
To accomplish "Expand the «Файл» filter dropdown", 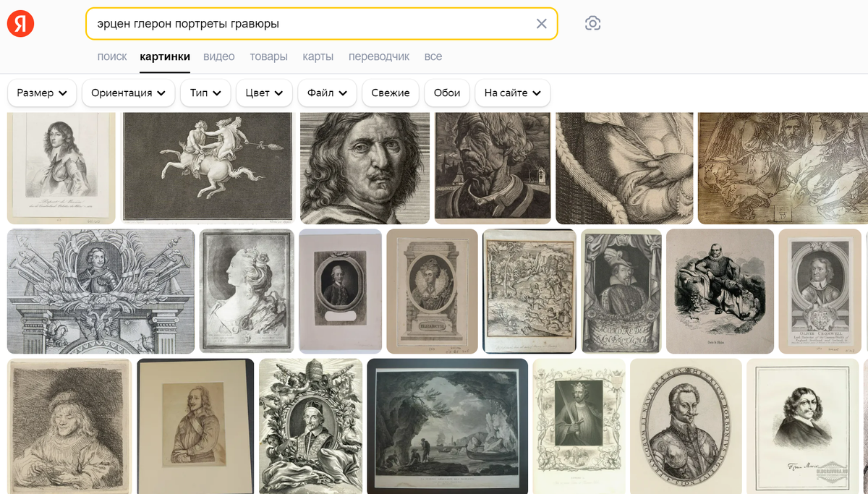I will click(327, 93).
